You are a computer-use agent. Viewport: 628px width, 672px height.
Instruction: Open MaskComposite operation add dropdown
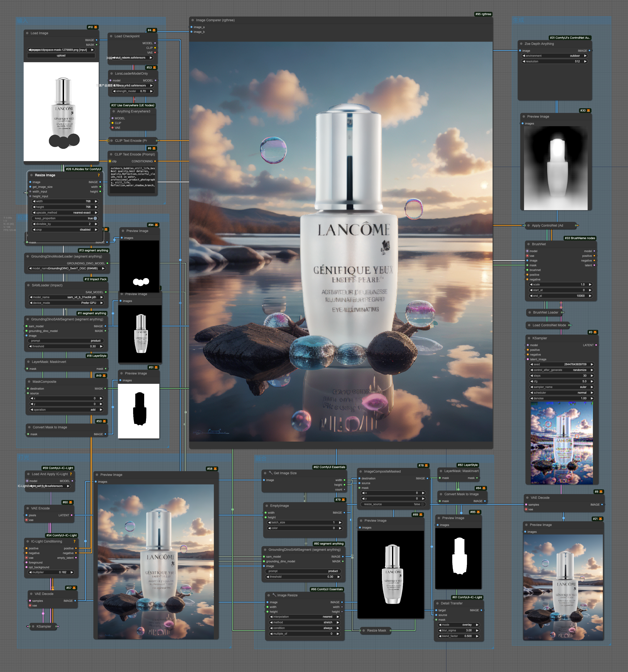tap(66, 410)
